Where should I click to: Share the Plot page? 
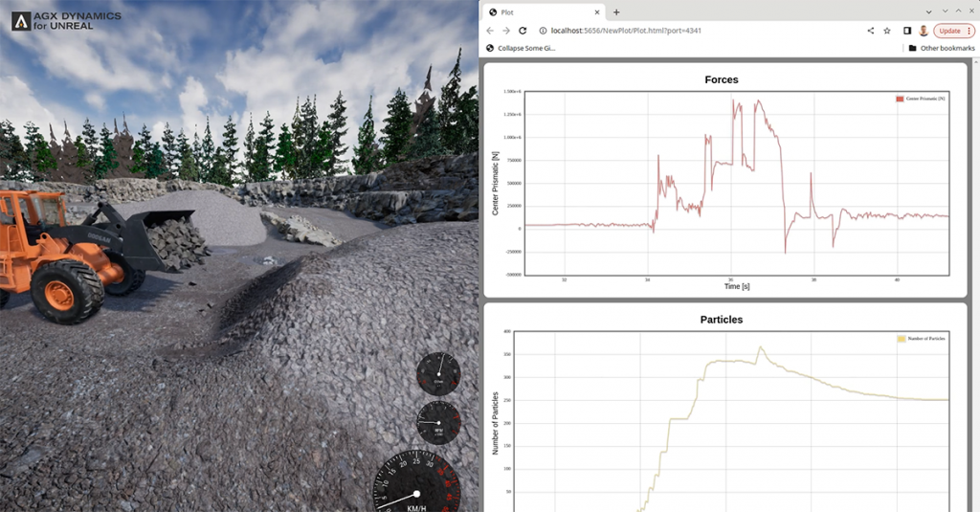click(871, 31)
